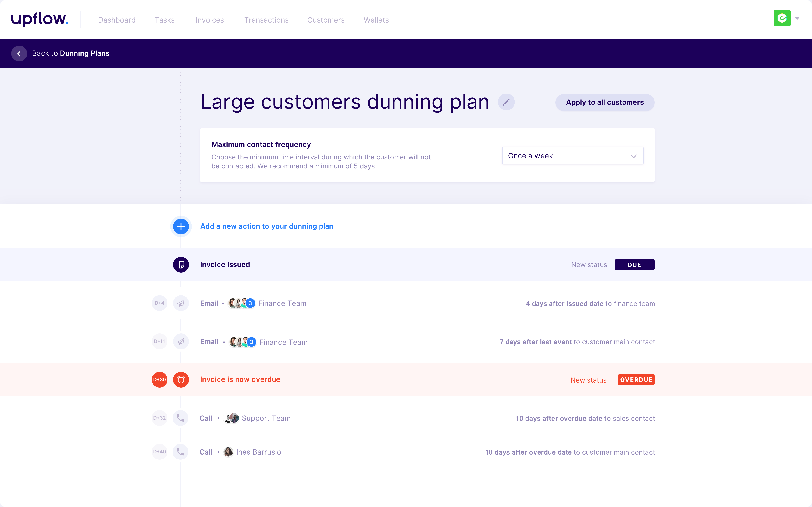Viewport: 812px width, 507px height.
Task: Click the Invoice issued document icon
Action: click(x=181, y=265)
